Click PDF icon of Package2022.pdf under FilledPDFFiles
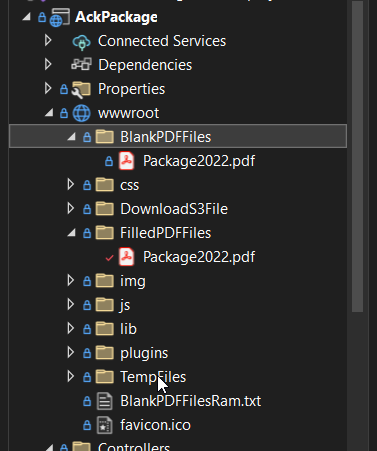The image size is (377, 451). [127, 257]
